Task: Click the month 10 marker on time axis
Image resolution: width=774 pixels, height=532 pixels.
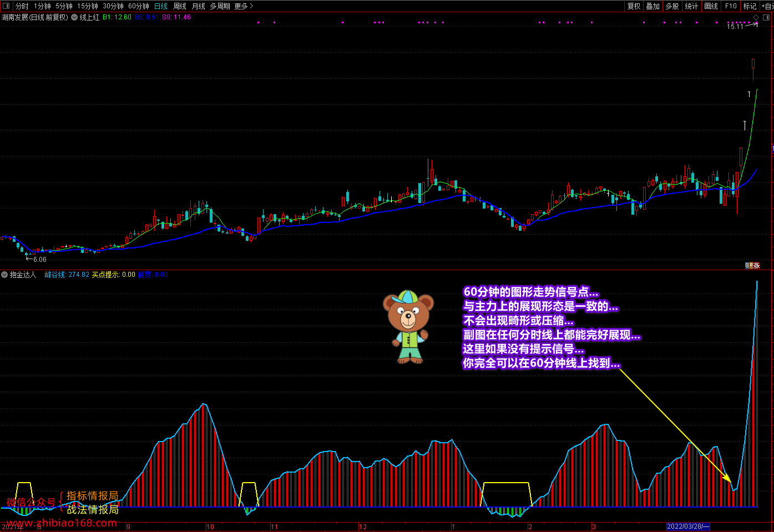Action: click(210, 526)
